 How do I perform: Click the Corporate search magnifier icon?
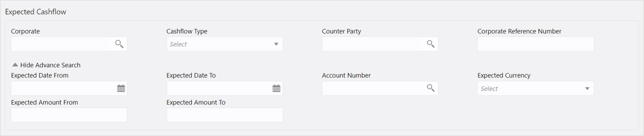pyautogui.click(x=119, y=44)
